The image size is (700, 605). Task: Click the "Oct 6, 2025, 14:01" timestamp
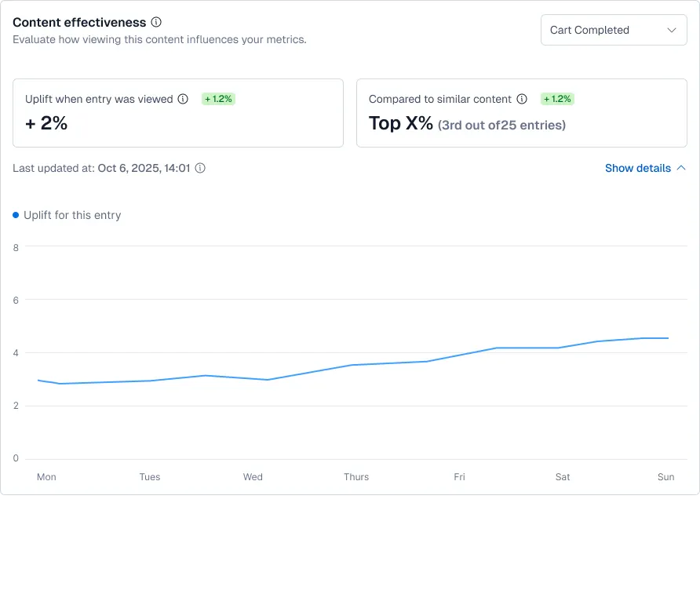[x=144, y=168]
